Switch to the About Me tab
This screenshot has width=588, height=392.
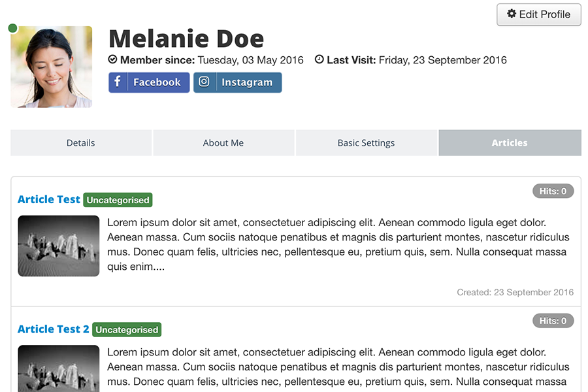[223, 143]
